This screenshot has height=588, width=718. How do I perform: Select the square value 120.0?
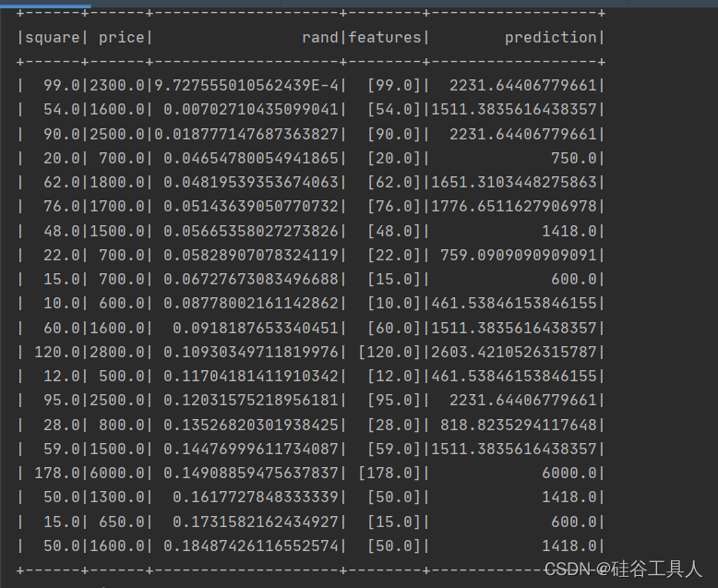[57, 353]
